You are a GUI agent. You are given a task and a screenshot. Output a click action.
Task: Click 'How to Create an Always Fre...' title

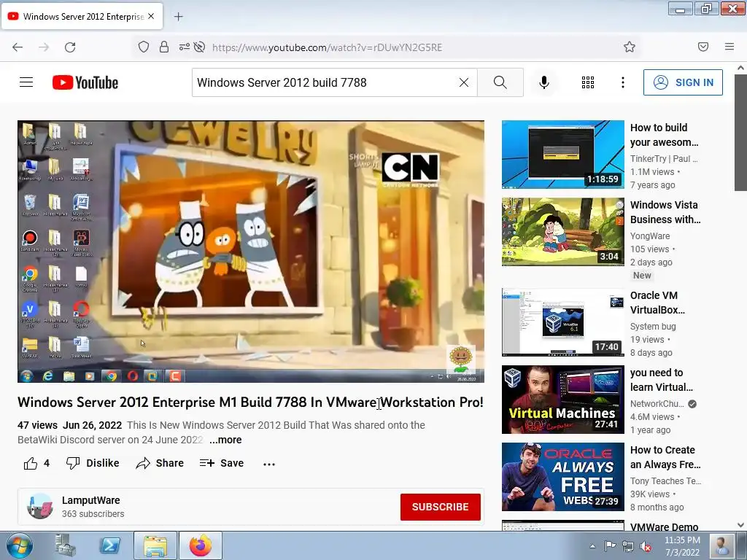pyautogui.click(x=665, y=457)
